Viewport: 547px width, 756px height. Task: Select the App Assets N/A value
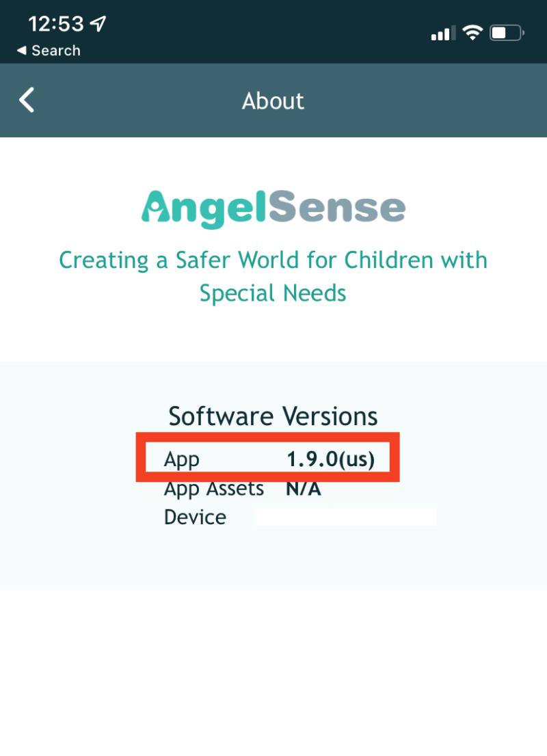pos(303,488)
